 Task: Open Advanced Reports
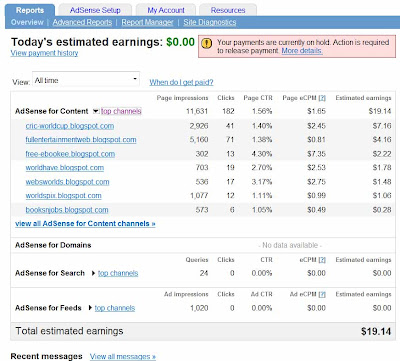tap(82, 22)
